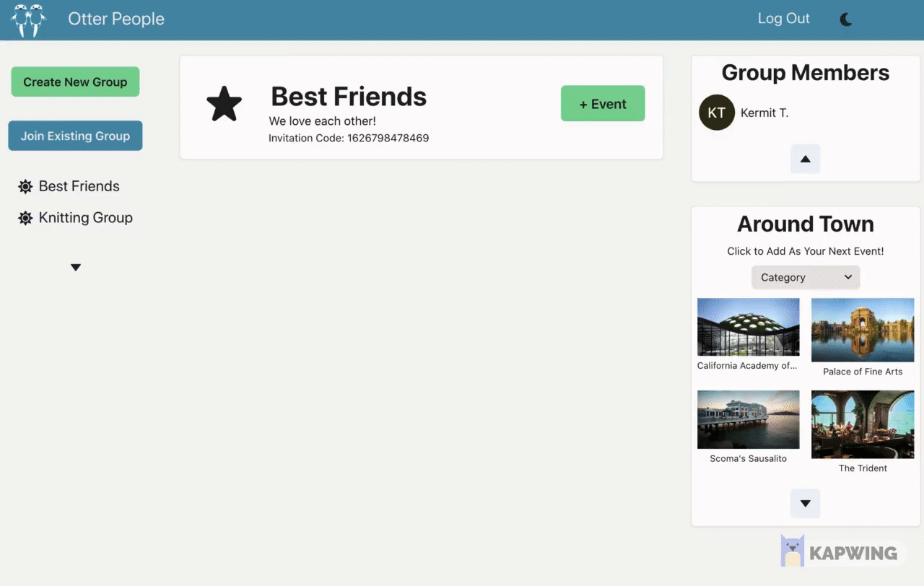Click the Best Friends star icon
924x586 pixels.
point(225,104)
